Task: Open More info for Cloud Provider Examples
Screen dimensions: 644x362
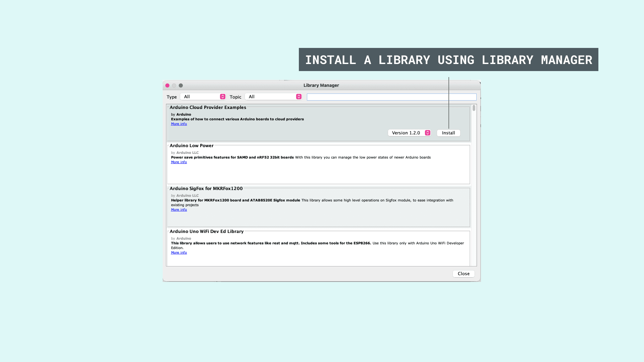Action: coord(179,124)
